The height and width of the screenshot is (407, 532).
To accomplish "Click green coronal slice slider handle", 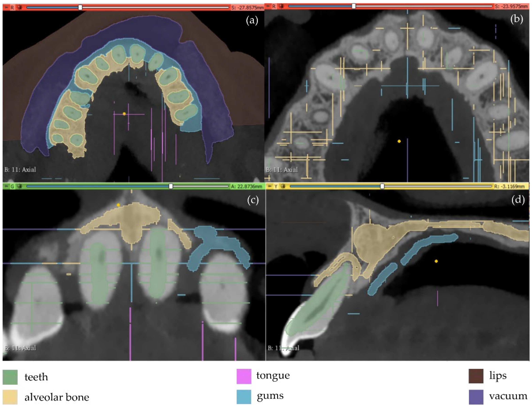I will coord(171,186).
